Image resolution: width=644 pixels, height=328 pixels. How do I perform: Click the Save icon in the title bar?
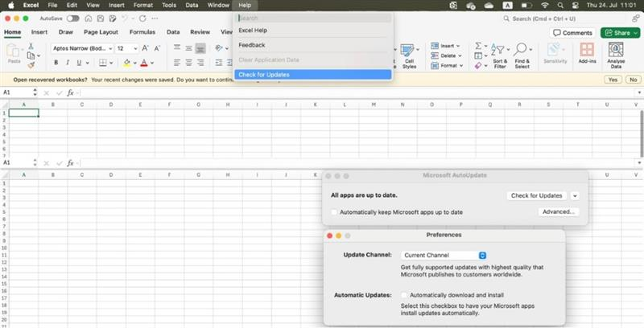coord(100,18)
